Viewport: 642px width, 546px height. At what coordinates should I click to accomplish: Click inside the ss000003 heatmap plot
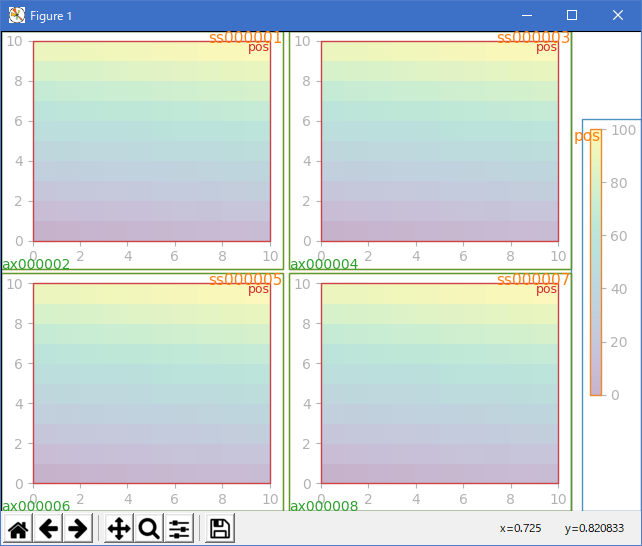pyautogui.click(x=440, y=141)
